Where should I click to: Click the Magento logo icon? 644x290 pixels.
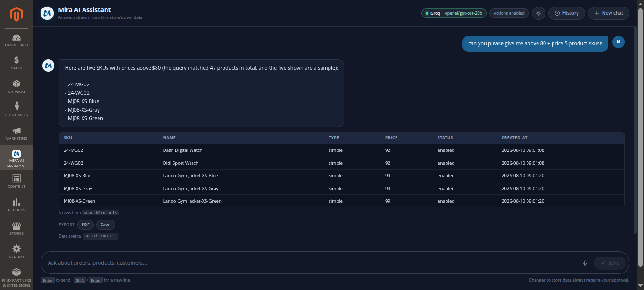(17, 15)
